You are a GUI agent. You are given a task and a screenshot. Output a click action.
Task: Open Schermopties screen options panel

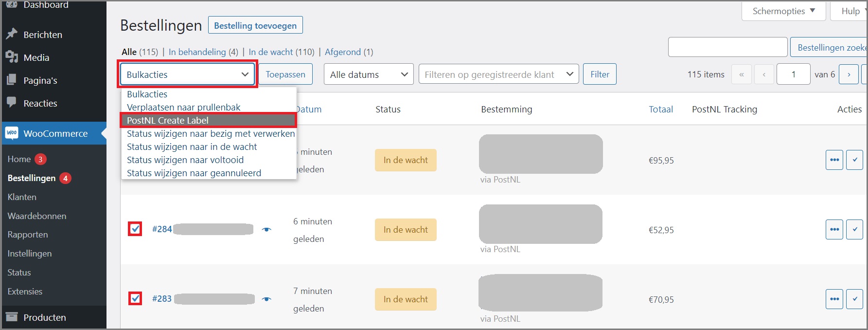783,11
